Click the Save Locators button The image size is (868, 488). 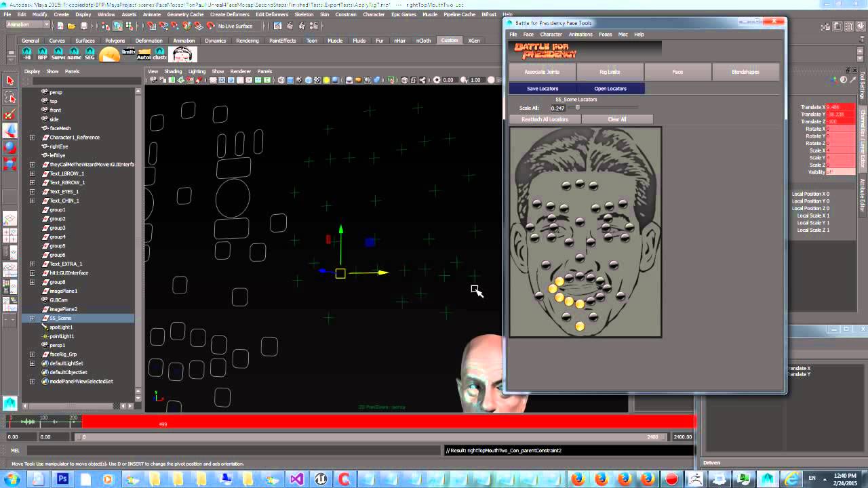pos(542,89)
